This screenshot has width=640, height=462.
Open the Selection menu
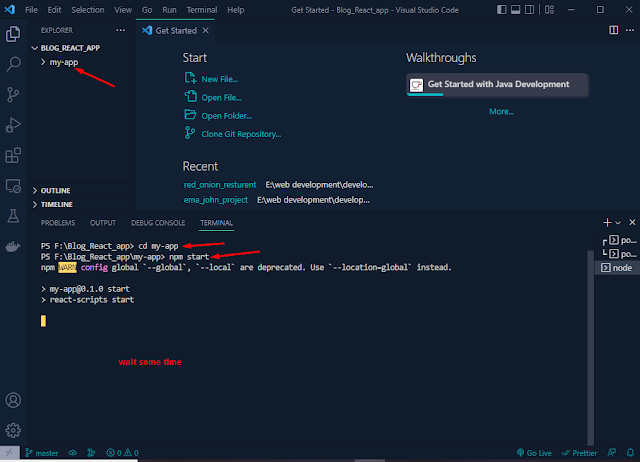click(88, 10)
